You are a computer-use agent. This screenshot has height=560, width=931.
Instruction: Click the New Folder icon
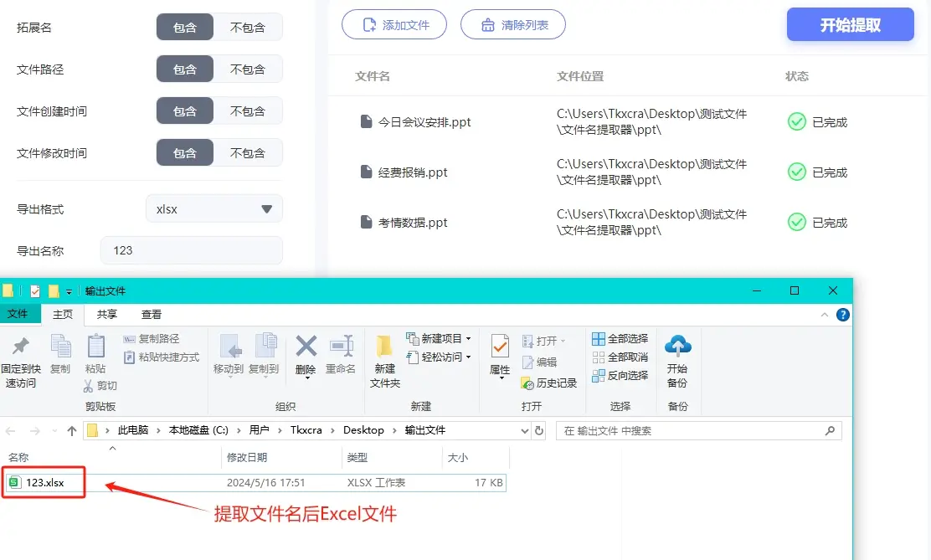[x=384, y=347]
